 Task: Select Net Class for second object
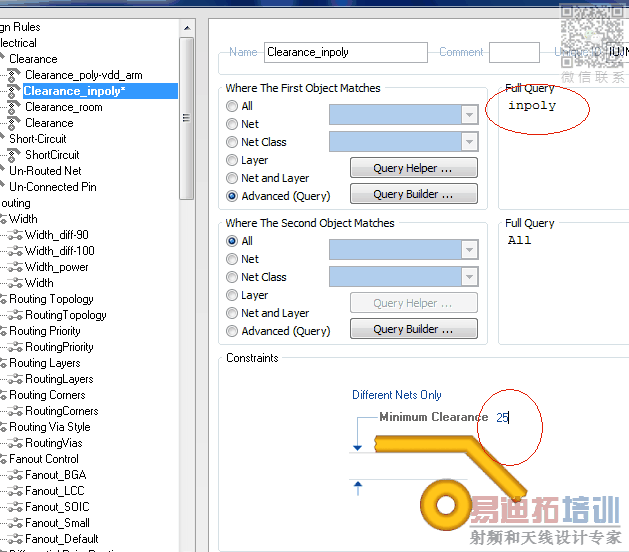click(232, 277)
